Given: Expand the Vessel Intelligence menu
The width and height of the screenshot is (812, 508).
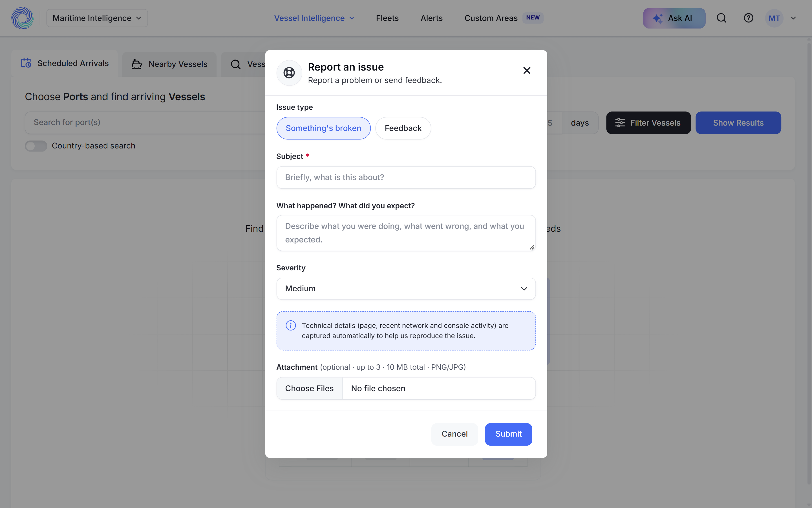Looking at the screenshot, I should tap(314, 18).
